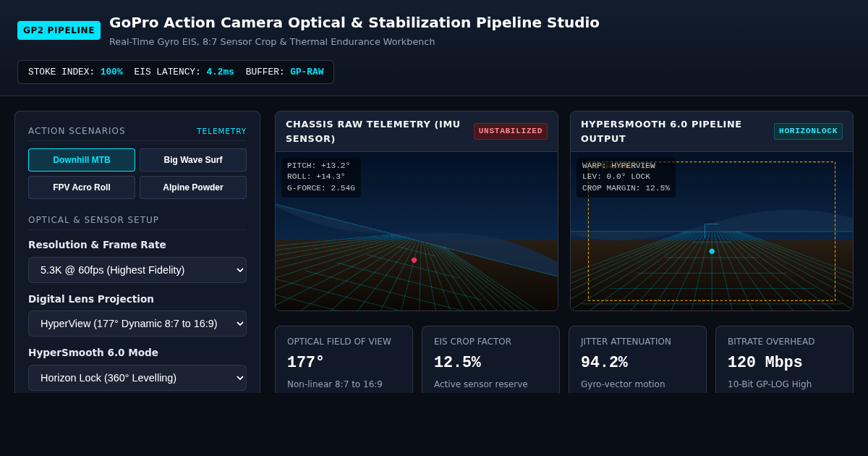
Task: Click the Studio page title heading
Action: click(354, 22)
